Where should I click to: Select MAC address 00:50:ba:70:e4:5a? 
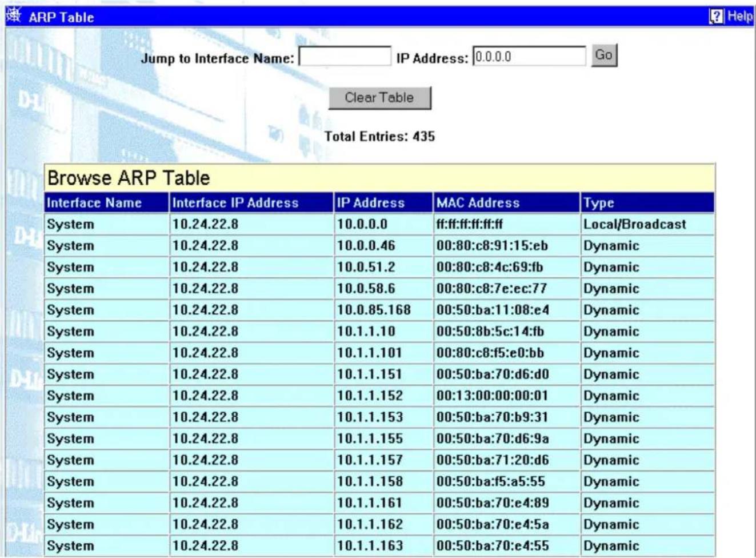(493, 524)
